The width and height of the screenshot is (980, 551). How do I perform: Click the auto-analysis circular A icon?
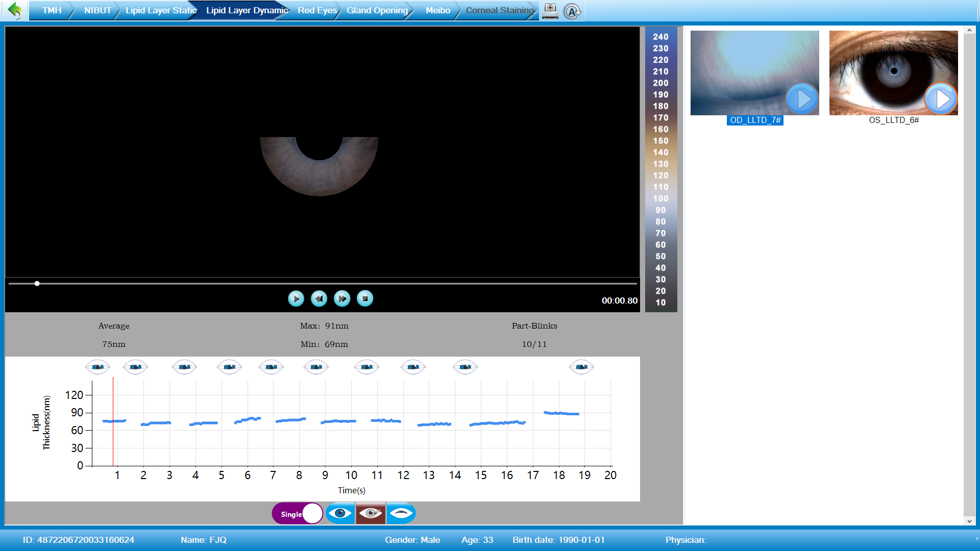tap(572, 11)
